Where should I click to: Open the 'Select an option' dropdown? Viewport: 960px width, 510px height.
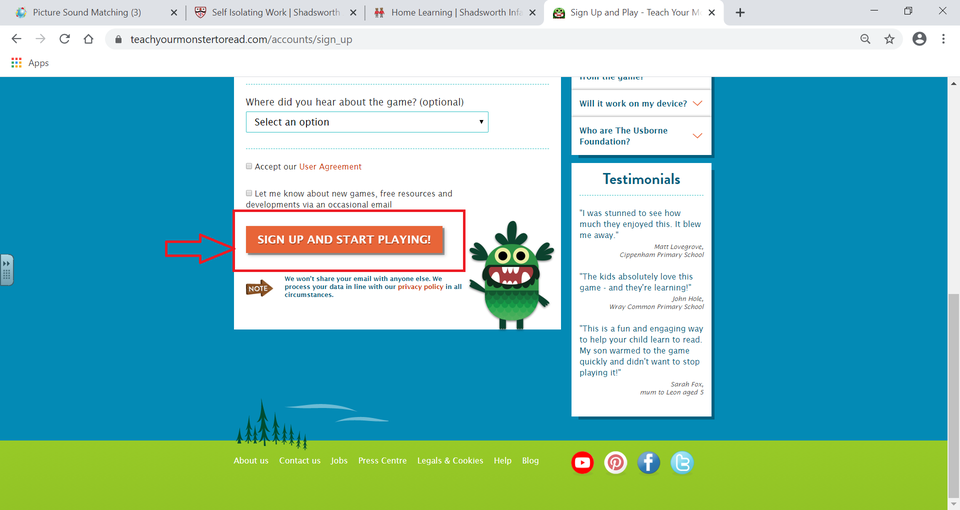(367, 122)
